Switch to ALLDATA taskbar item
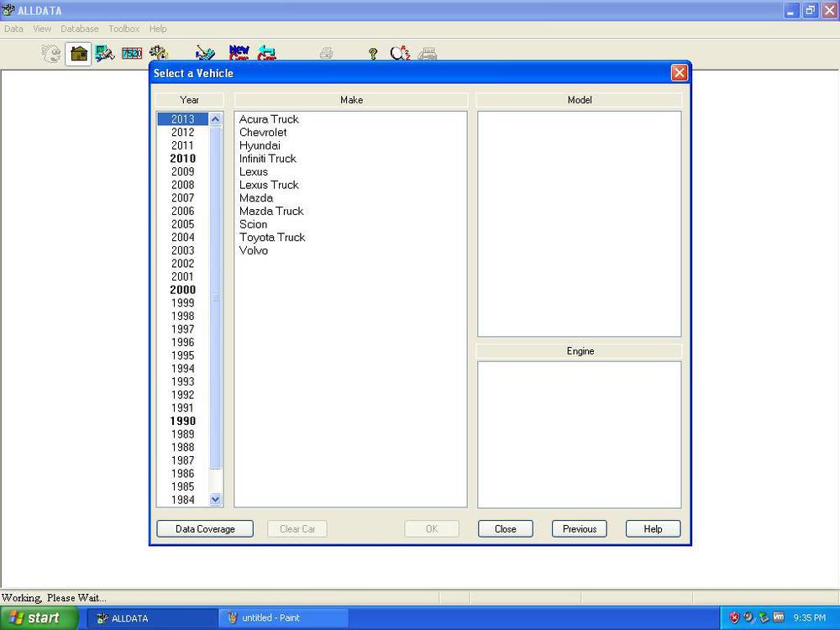This screenshot has width=840, height=630. point(153,618)
